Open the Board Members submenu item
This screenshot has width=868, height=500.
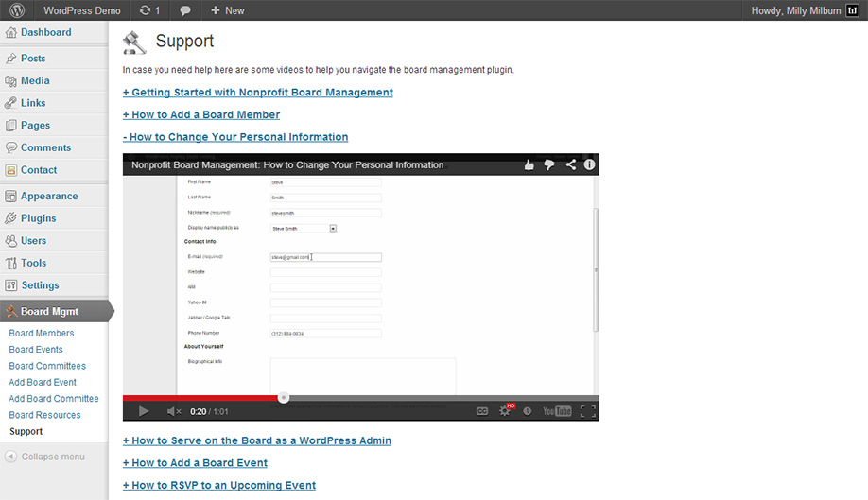(42, 334)
